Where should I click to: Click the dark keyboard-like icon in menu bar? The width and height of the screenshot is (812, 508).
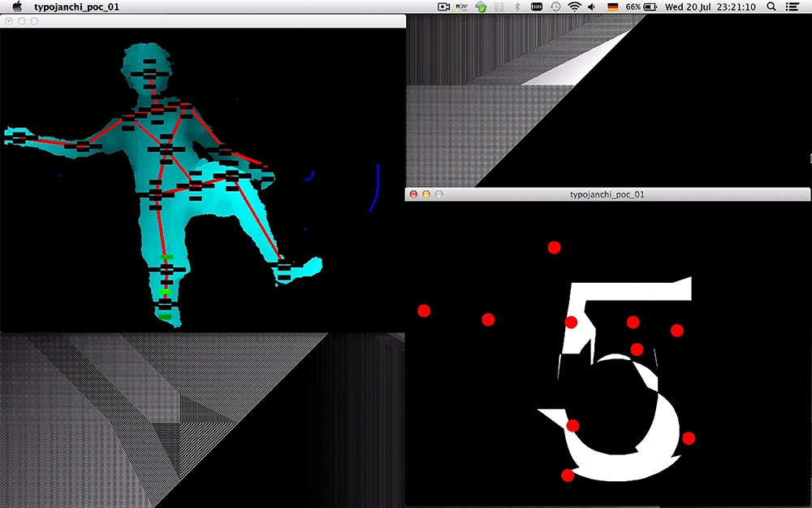[537, 7]
